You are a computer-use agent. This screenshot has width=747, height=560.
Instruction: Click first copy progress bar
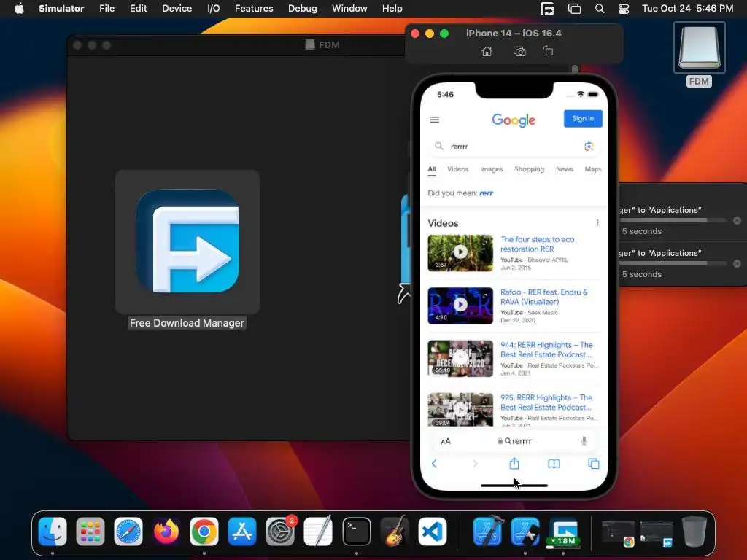pos(672,220)
